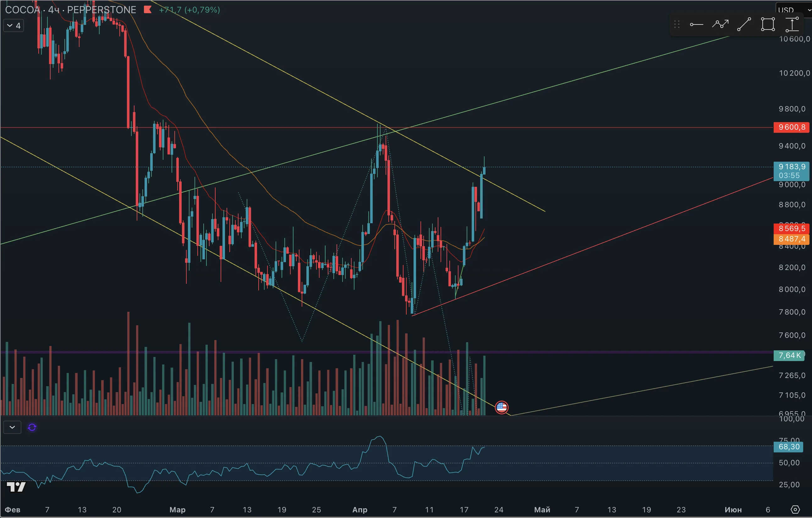812x518 pixels.
Task: Grab the favorites toolbar drag handle
Action: [677, 24]
